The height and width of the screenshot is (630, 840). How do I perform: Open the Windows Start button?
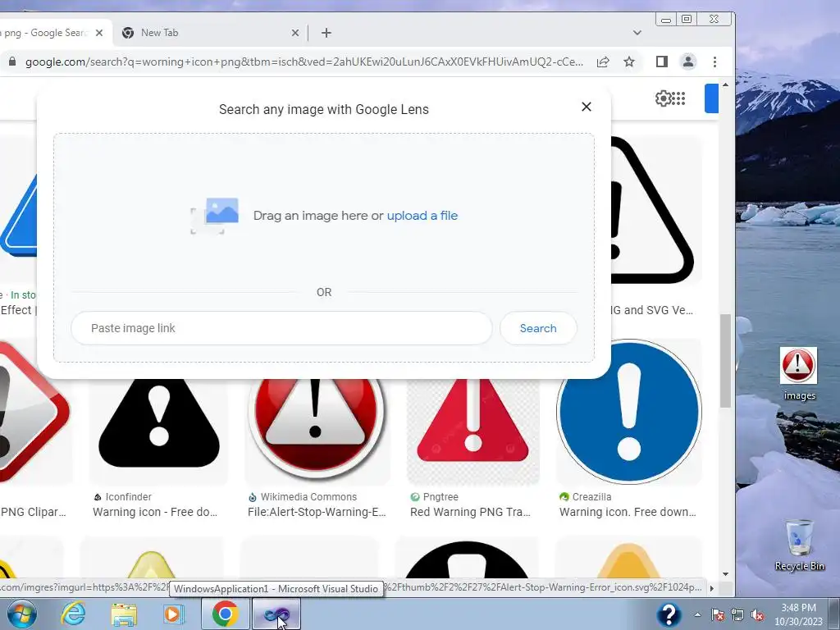[21, 614]
